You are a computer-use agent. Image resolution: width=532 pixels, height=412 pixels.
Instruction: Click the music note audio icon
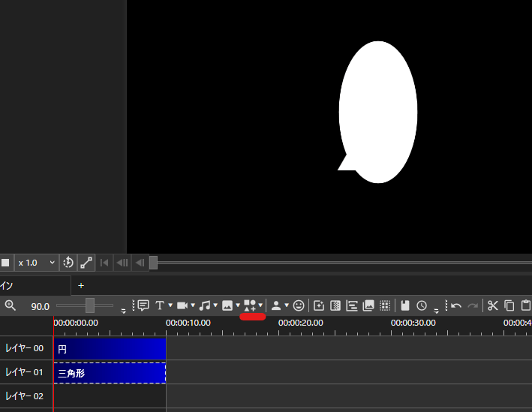tap(204, 305)
